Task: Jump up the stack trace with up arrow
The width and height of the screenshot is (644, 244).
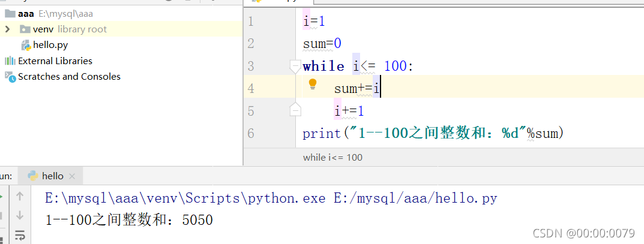Action: click(19, 197)
